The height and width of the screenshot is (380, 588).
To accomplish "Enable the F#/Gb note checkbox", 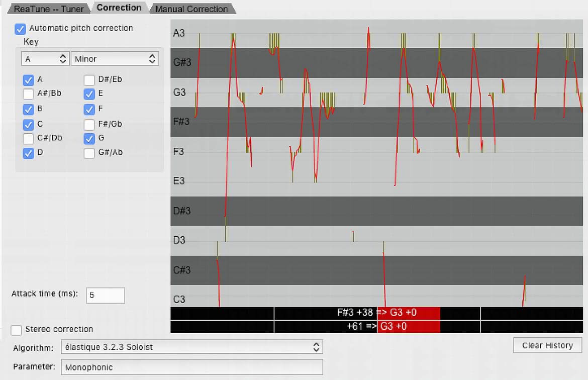I will coord(89,125).
